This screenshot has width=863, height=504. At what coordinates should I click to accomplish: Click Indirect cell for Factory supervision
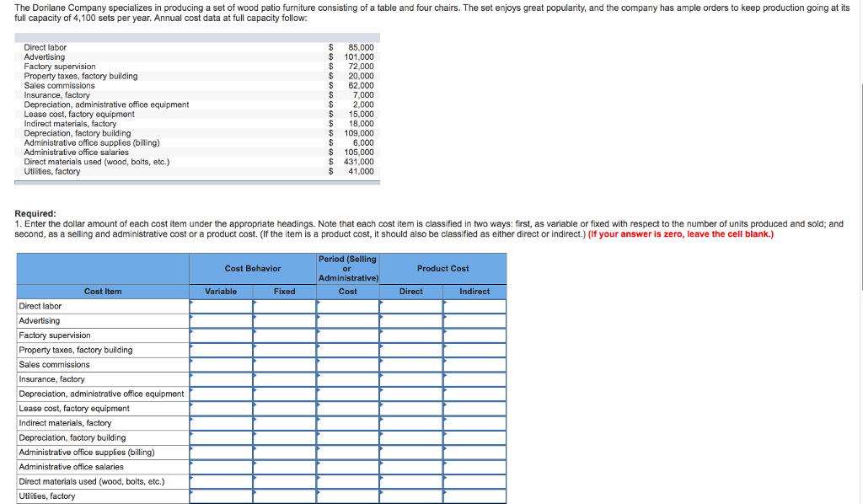(x=474, y=335)
